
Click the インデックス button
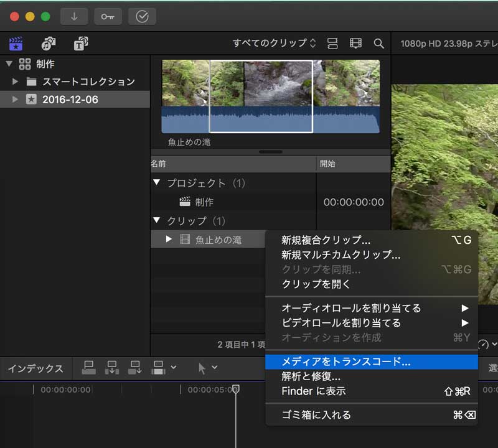pos(35,368)
